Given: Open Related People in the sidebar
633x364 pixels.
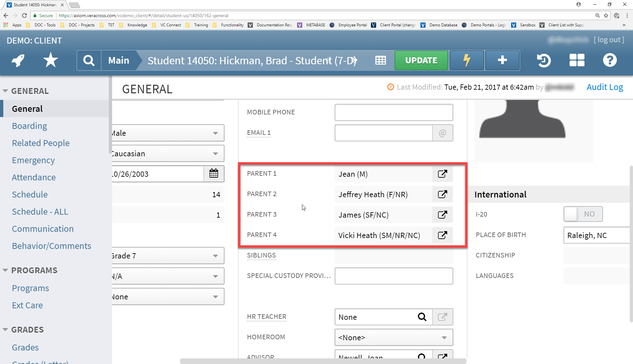Looking at the screenshot, I should (x=41, y=143).
